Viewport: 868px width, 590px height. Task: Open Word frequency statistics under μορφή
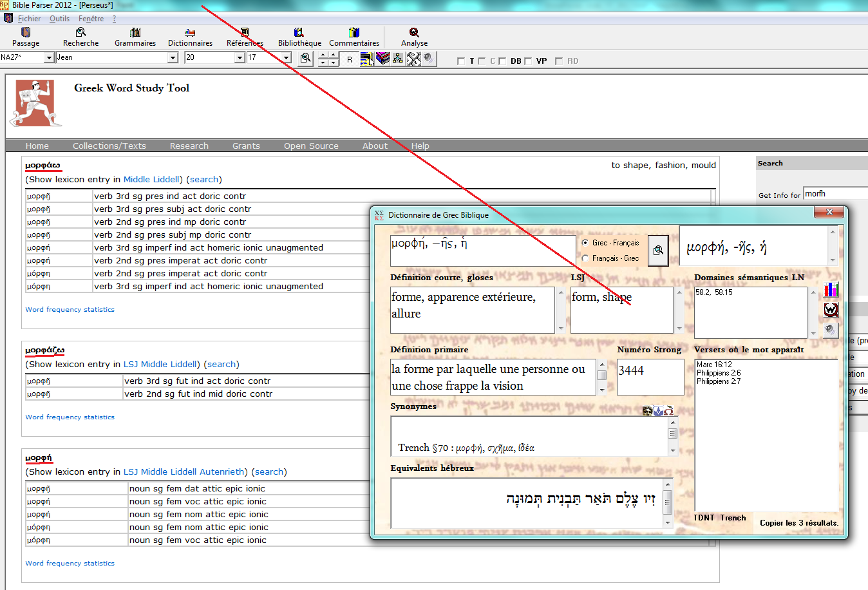point(70,564)
